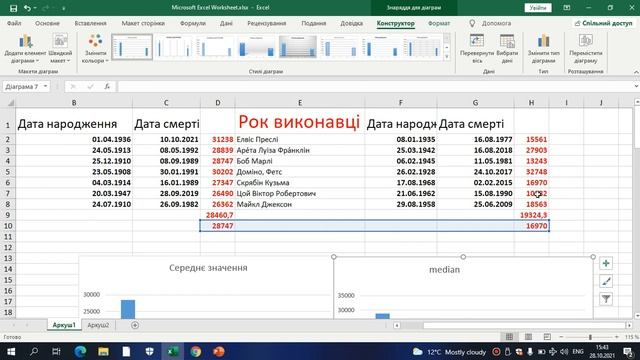Viewport: 640px width, 360px height.
Task: Open File Explorer from taskbar
Action: [103, 351]
